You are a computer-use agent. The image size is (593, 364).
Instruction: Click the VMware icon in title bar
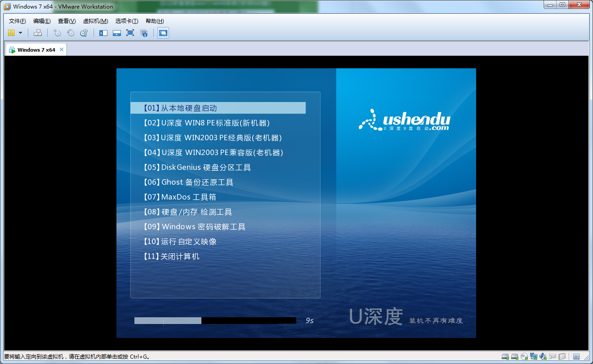click(7, 6)
